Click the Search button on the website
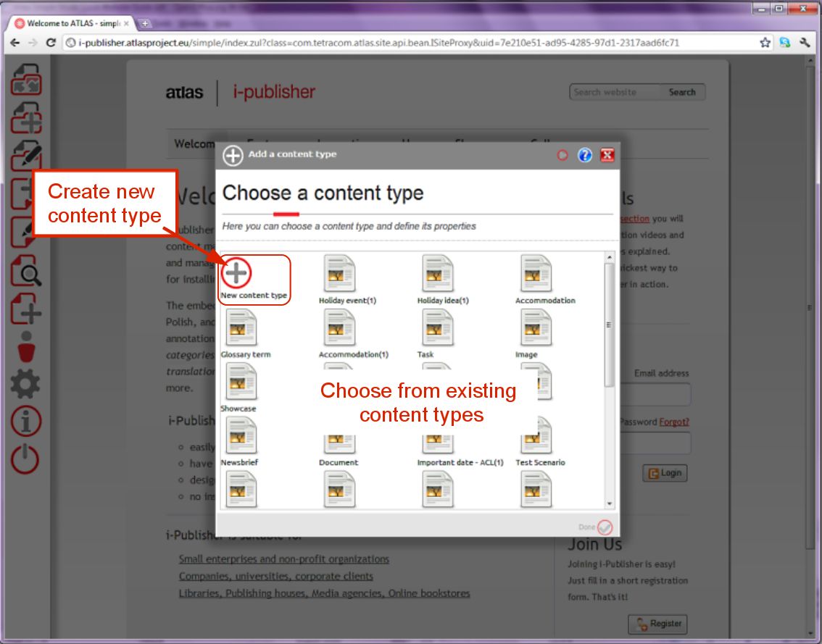This screenshot has height=644, width=822. (x=682, y=92)
